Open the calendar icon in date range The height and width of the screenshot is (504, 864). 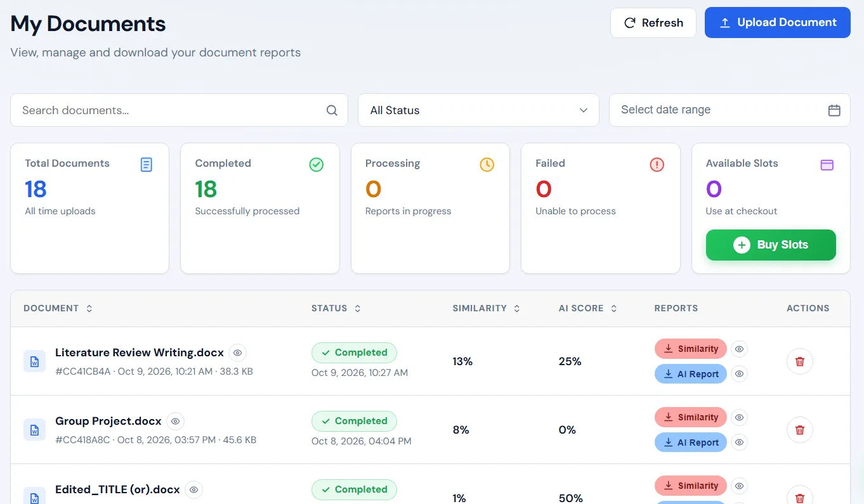[834, 110]
